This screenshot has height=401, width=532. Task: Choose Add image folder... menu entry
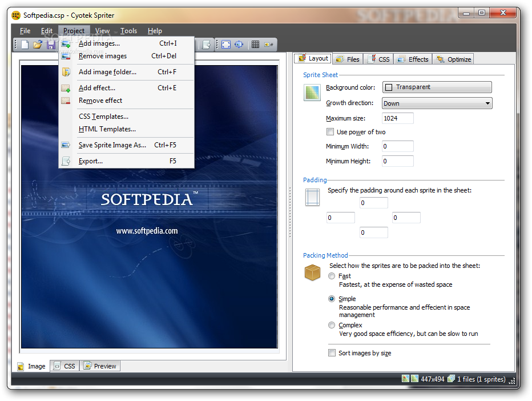pyautogui.click(x=127, y=72)
